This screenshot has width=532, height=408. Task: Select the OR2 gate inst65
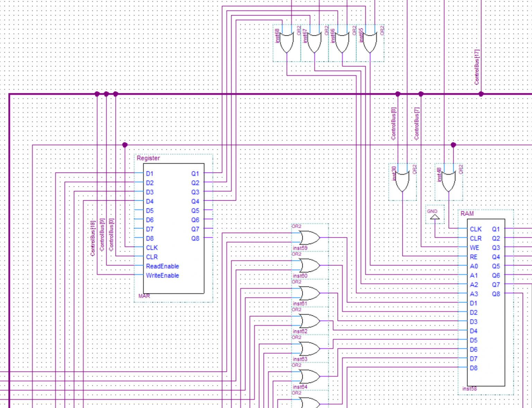(369, 40)
